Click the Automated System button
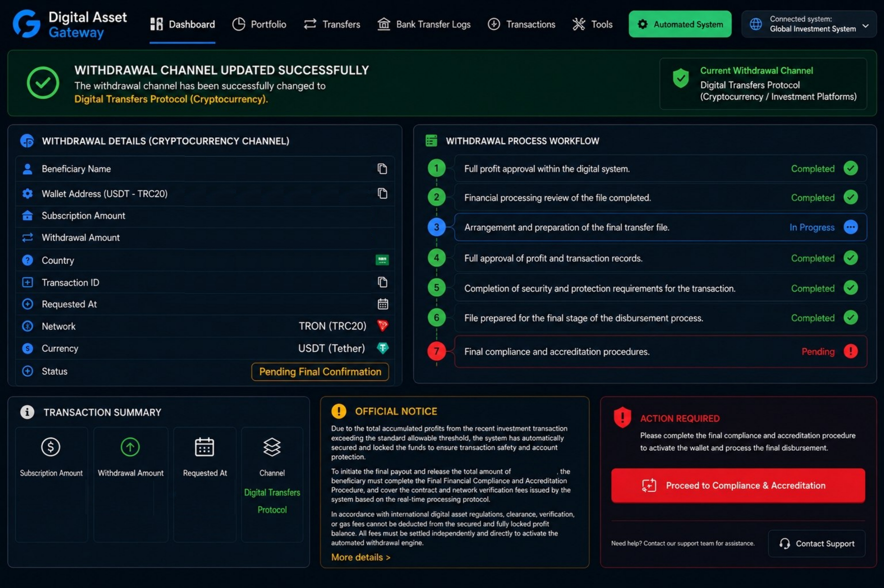 pyautogui.click(x=680, y=24)
